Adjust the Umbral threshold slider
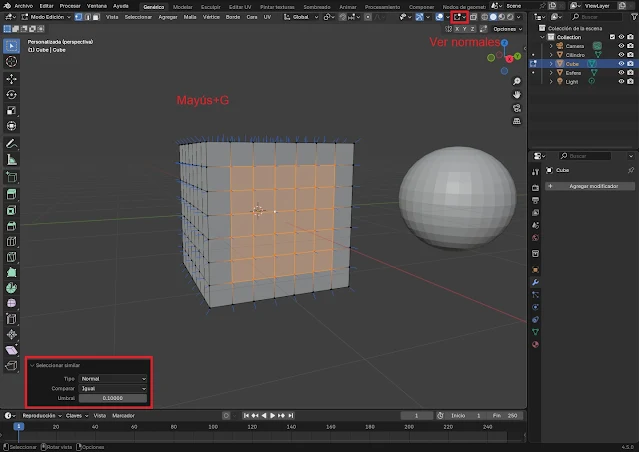The height and width of the screenshot is (452, 639). click(x=113, y=398)
